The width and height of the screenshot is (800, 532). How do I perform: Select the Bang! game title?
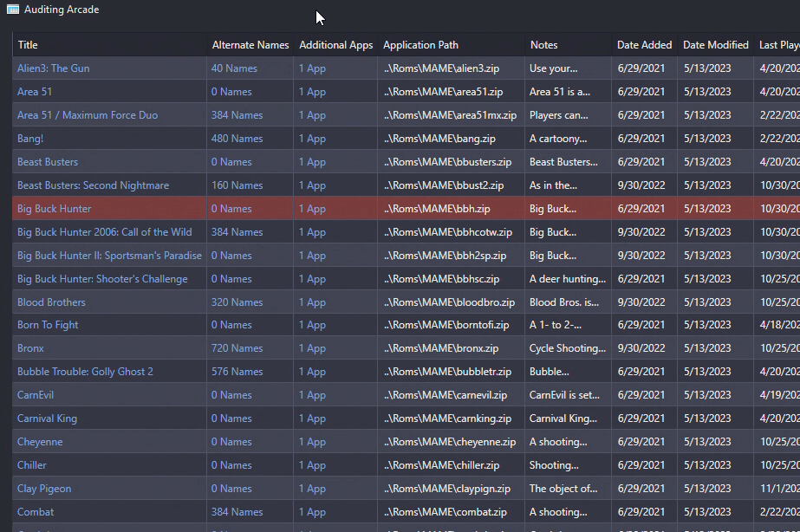click(x=30, y=139)
